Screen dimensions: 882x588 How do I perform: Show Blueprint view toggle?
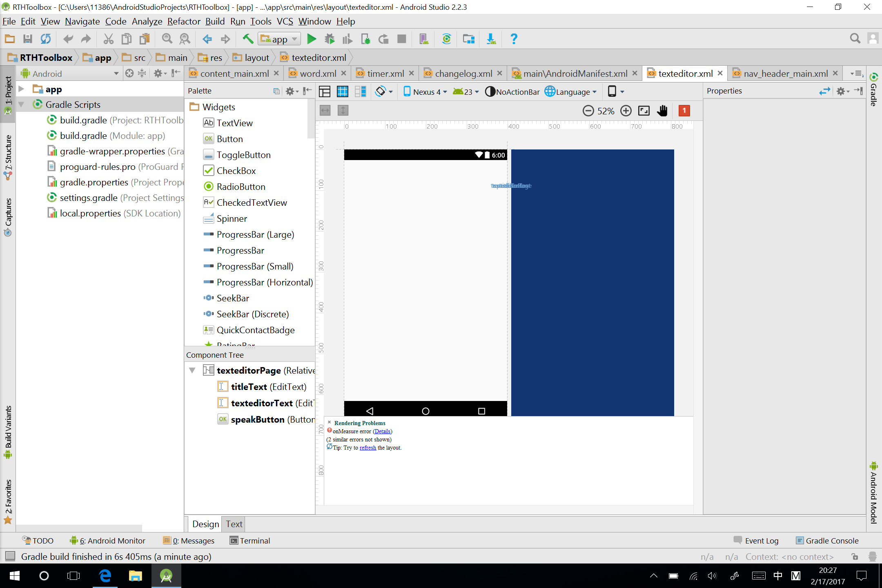pos(342,91)
